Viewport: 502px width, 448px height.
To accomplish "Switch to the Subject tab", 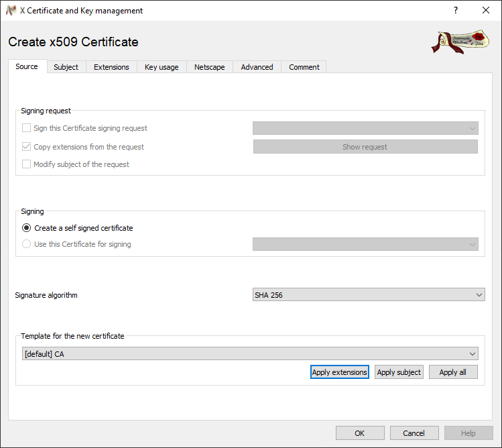I will point(66,67).
